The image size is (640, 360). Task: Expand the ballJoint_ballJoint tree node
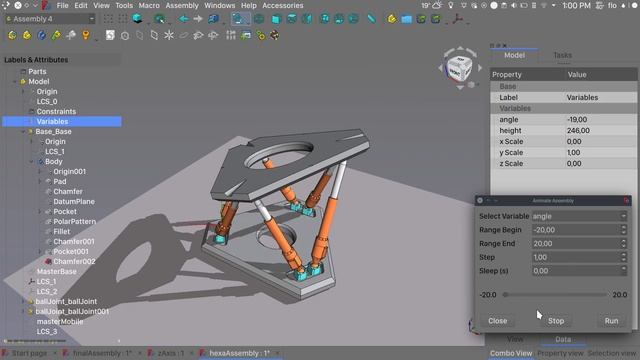23,302
